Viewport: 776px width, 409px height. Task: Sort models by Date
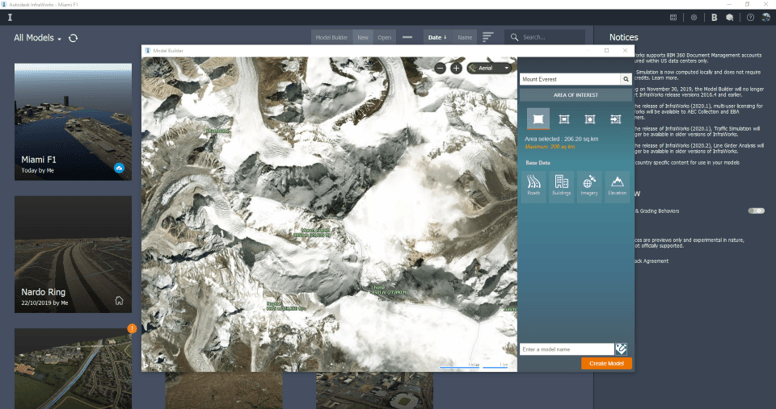[x=437, y=37]
